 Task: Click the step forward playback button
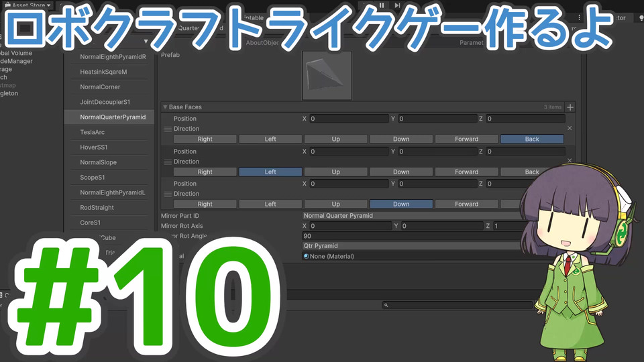(397, 5)
